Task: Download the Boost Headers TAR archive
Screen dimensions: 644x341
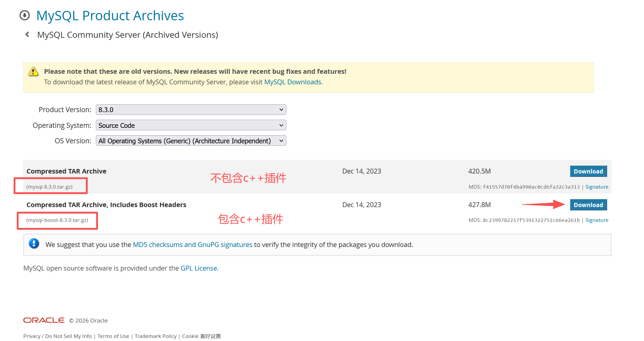Action: point(588,205)
